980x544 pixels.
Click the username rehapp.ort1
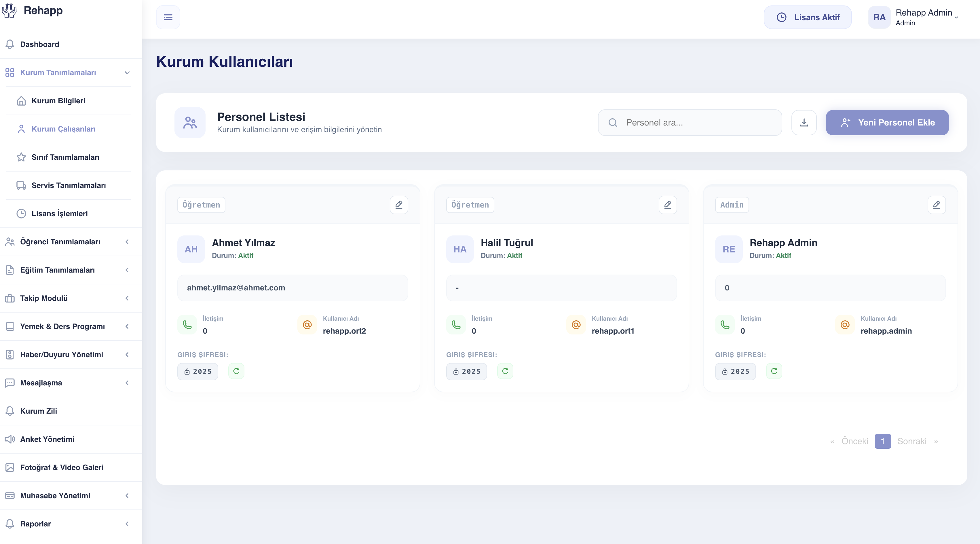[613, 331]
